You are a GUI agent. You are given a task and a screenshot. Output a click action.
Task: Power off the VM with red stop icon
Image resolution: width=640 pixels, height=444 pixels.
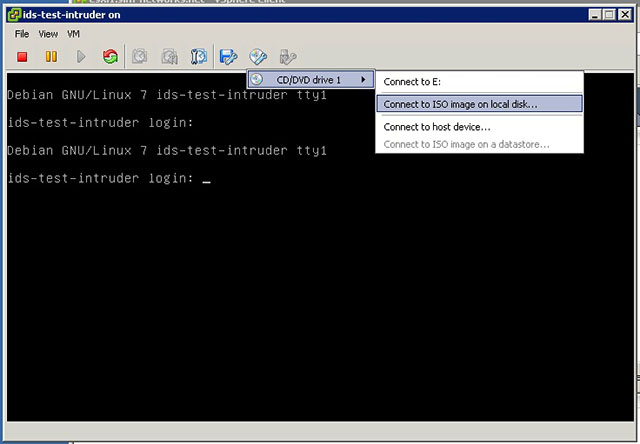[x=22, y=56]
